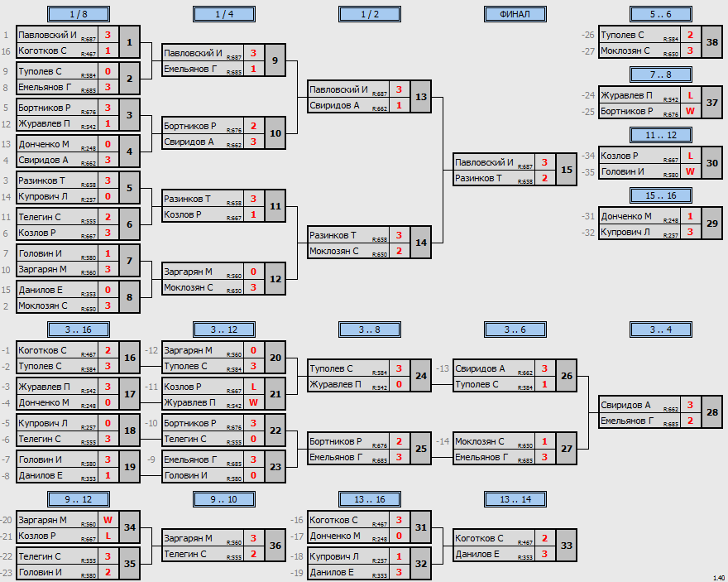Click the 7 .. 8 placement header
This screenshot has height=582, width=728.
[x=661, y=75]
